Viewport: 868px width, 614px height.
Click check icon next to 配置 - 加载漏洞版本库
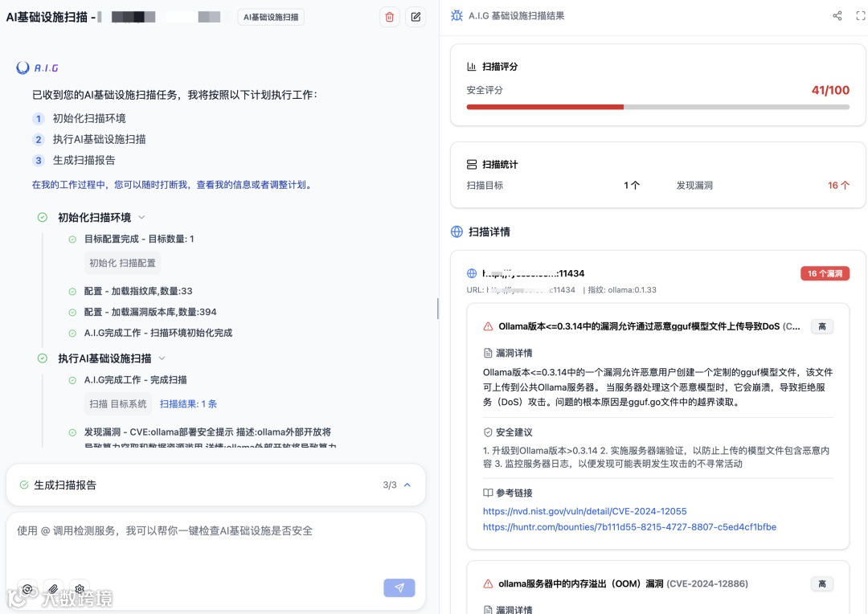coord(72,313)
